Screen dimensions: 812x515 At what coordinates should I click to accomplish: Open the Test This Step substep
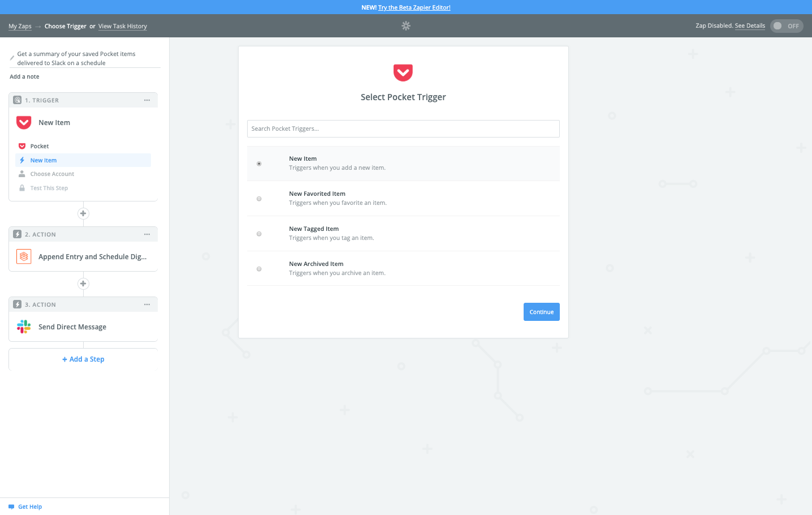pyautogui.click(x=83, y=188)
